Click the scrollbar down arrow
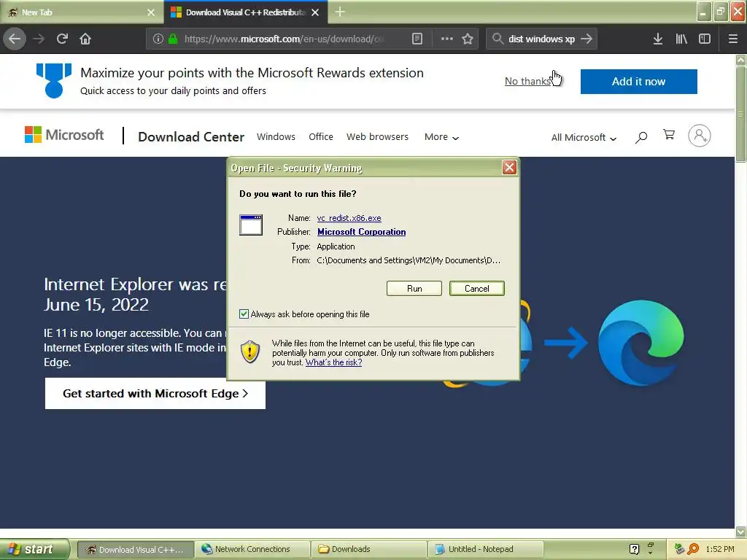Image resolution: width=747 pixels, height=560 pixels. [740, 532]
